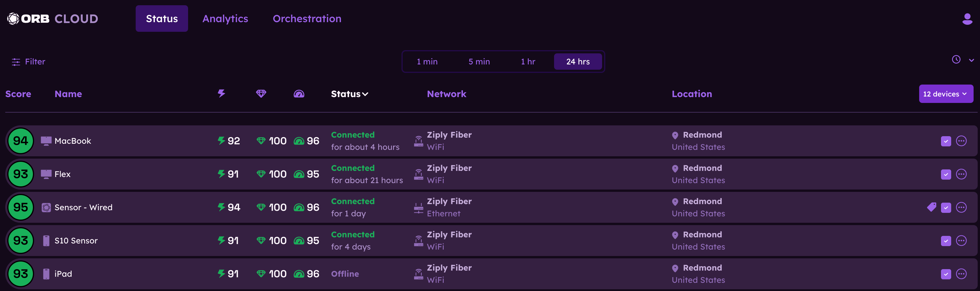Open the 12 devices dropdown
Viewport: 980px width, 291px height.
[x=946, y=94]
